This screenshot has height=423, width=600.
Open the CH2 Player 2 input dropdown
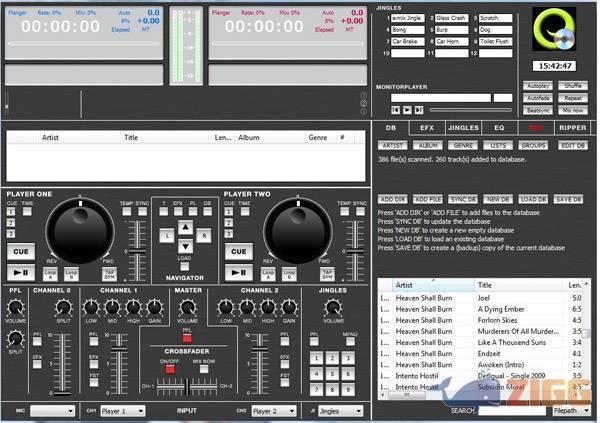pos(274,410)
